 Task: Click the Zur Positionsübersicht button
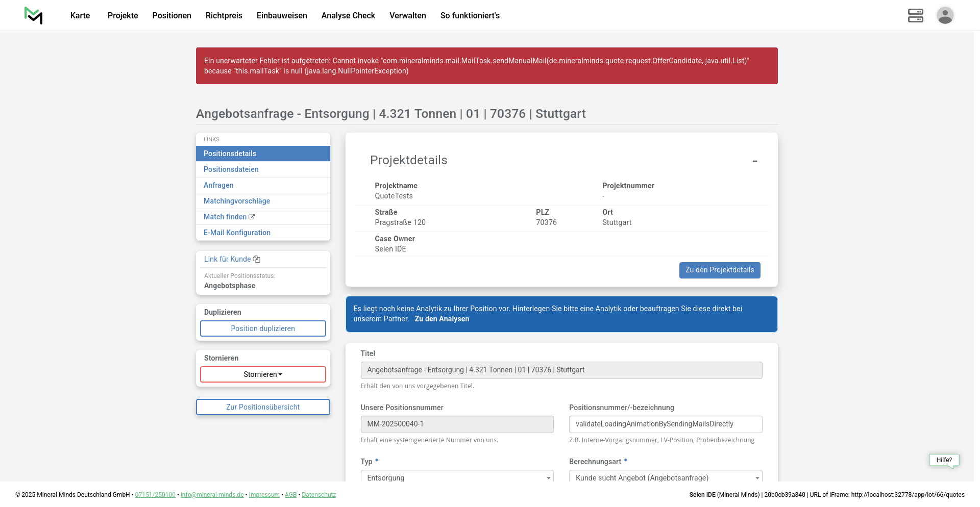click(263, 407)
